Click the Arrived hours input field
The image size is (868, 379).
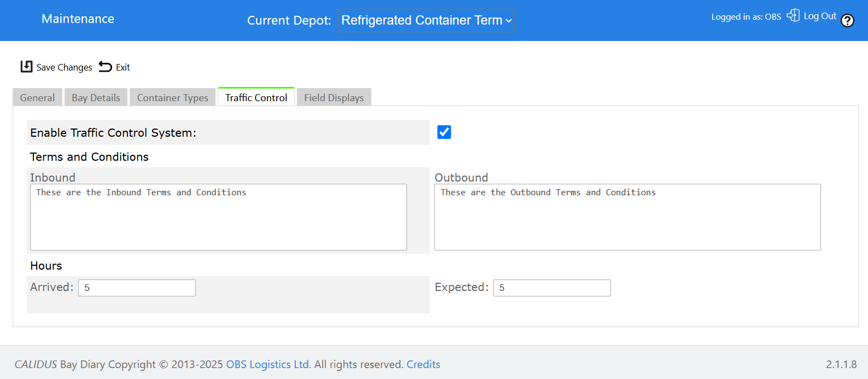(137, 288)
